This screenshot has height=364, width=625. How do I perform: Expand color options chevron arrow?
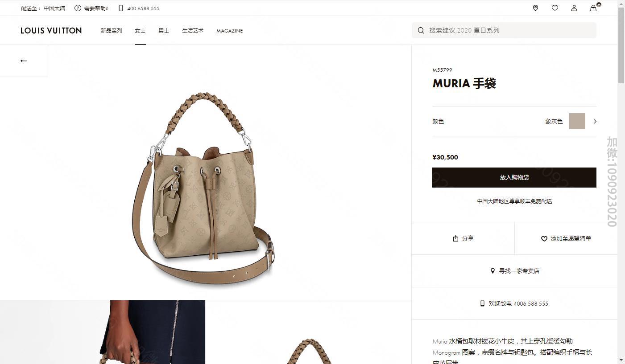(x=595, y=121)
